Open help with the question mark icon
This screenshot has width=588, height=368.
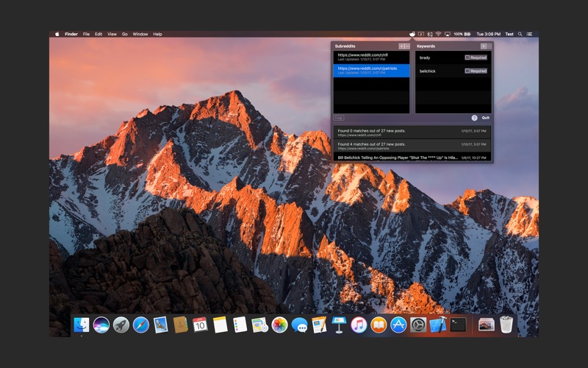click(x=474, y=118)
